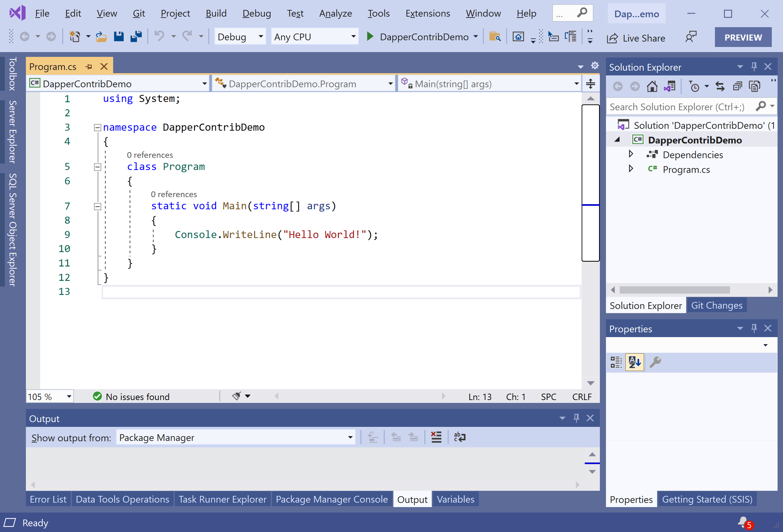The width and height of the screenshot is (783, 532).
Task: Expand the Dependencies tree node
Action: pos(631,154)
